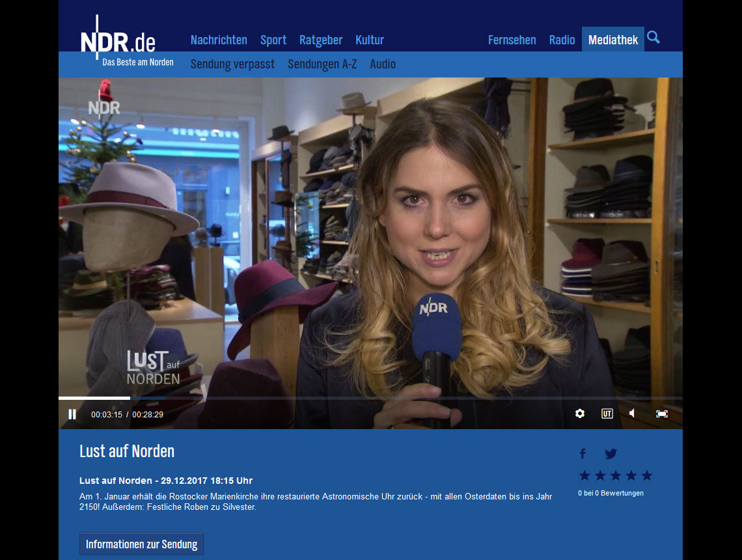Viewport: 742px width, 560px height.
Task: Open Fernsehen menu item
Action: (512, 40)
